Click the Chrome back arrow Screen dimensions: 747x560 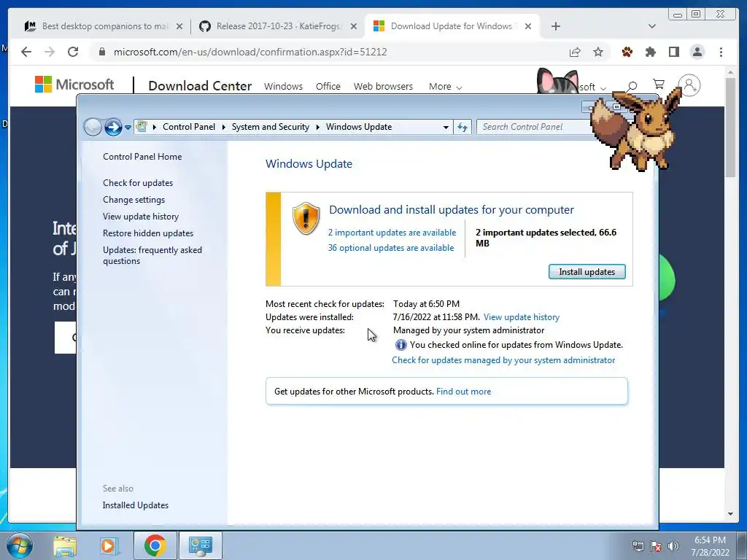click(26, 52)
